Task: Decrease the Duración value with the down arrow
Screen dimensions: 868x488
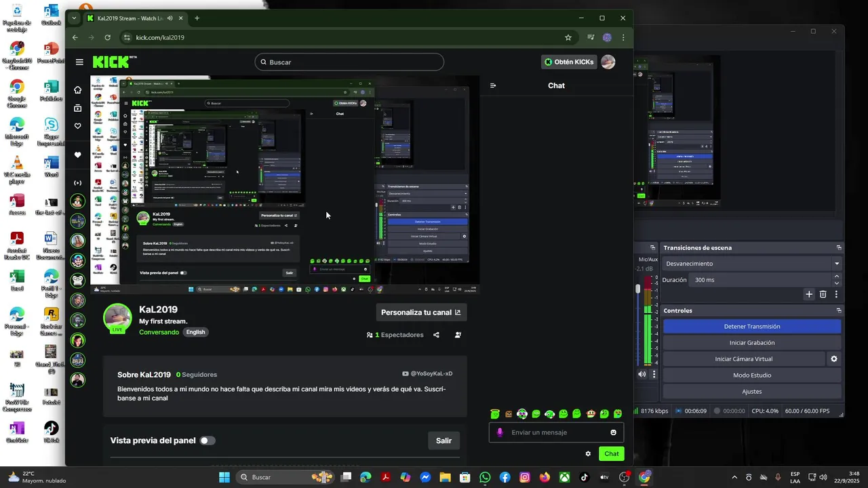Action: 836,283
